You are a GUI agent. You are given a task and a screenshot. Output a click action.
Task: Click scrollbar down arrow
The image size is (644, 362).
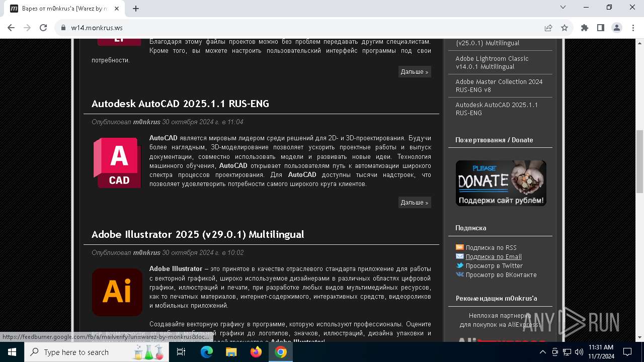pos(639,337)
